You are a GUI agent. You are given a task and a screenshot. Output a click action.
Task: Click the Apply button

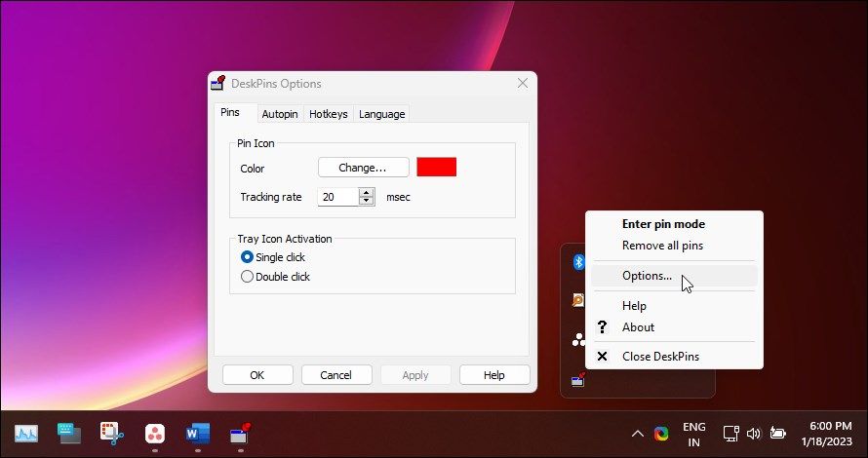click(415, 375)
